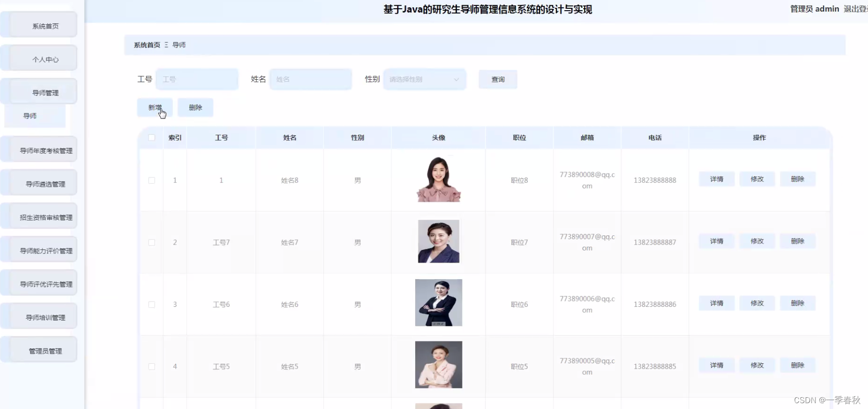Click the 管理员 admin user label
Image resolution: width=868 pixels, height=409 pixels.
click(814, 9)
